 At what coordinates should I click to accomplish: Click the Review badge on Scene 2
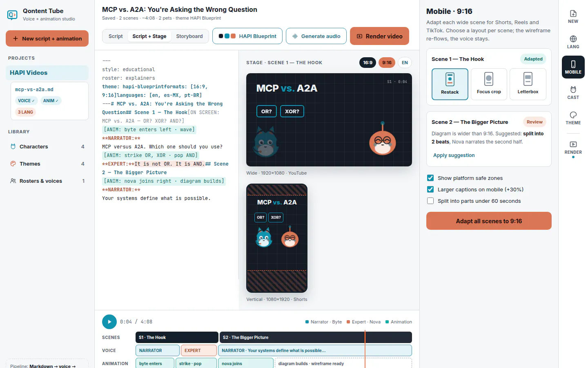[535, 122]
